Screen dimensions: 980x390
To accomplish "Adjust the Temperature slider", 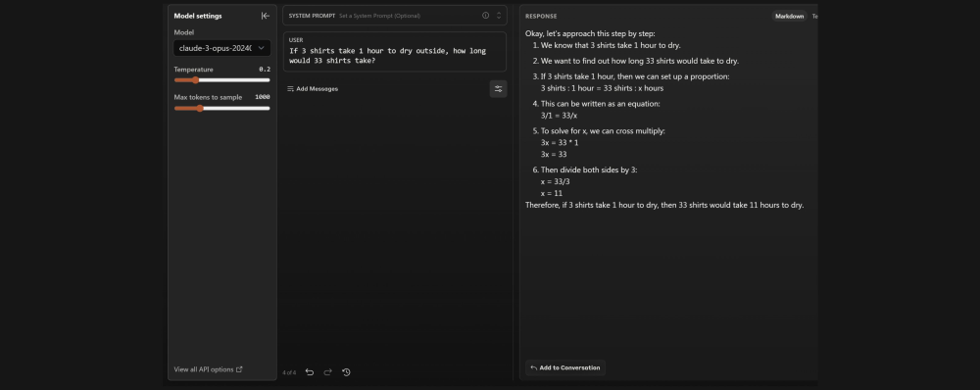I will 221,80.
